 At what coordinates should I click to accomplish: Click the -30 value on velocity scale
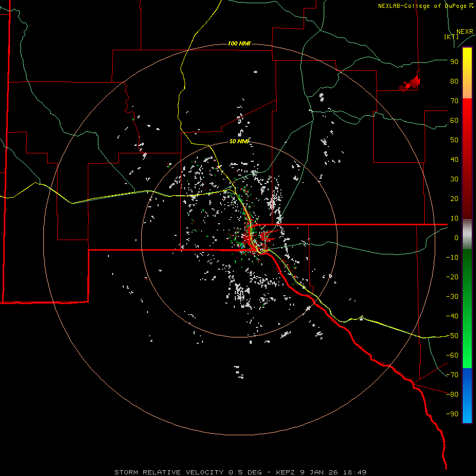452,297
